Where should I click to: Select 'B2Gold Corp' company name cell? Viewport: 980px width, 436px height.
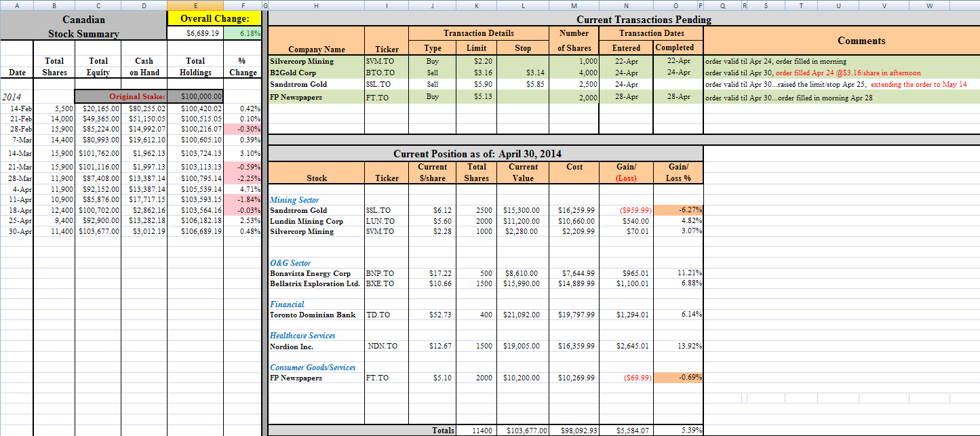click(x=317, y=73)
